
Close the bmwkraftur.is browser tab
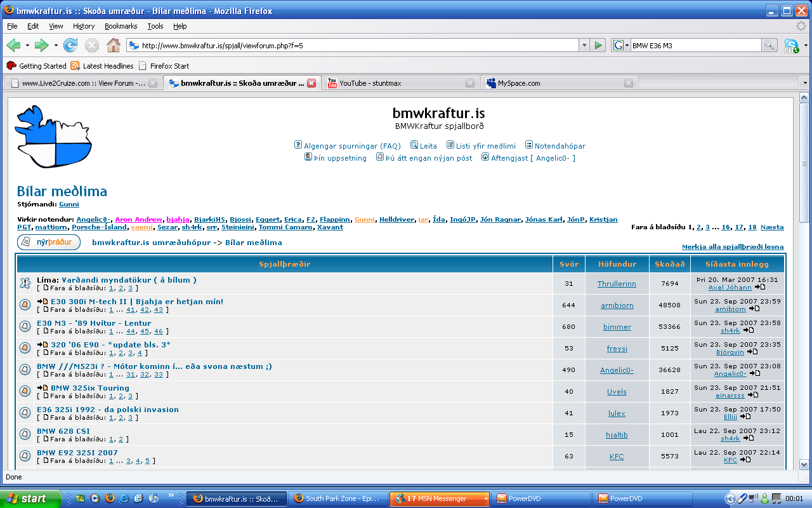point(311,83)
